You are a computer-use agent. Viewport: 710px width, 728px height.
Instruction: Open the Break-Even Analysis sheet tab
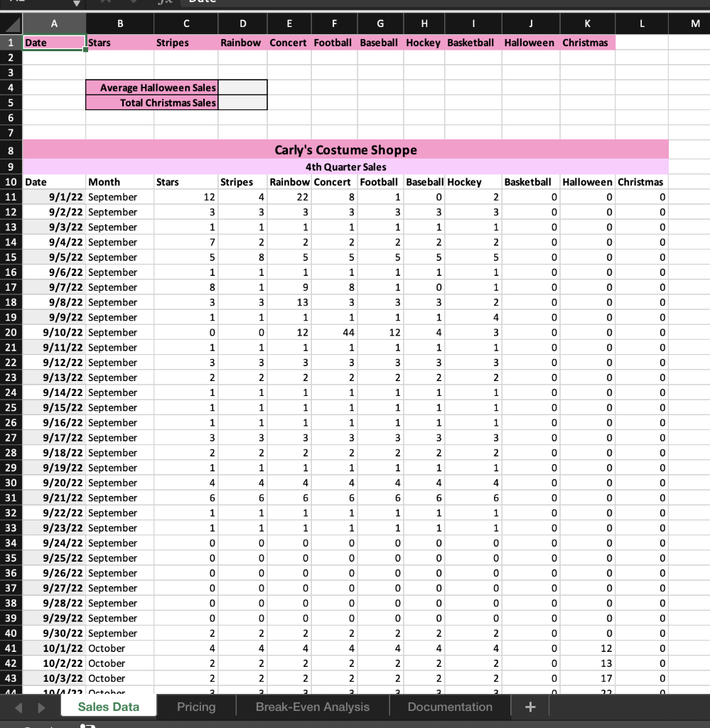pyautogui.click(x=312, y=707)
